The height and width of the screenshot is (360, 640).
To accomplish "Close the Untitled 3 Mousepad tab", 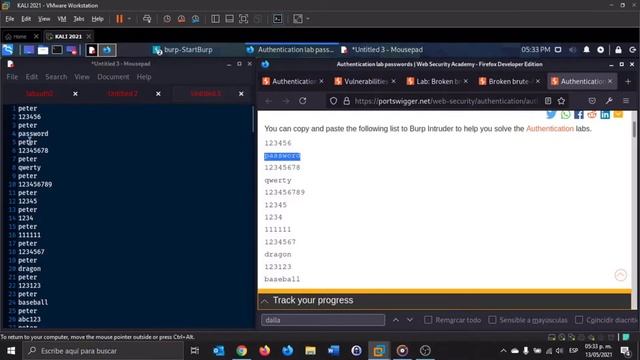I will (241, 94).
